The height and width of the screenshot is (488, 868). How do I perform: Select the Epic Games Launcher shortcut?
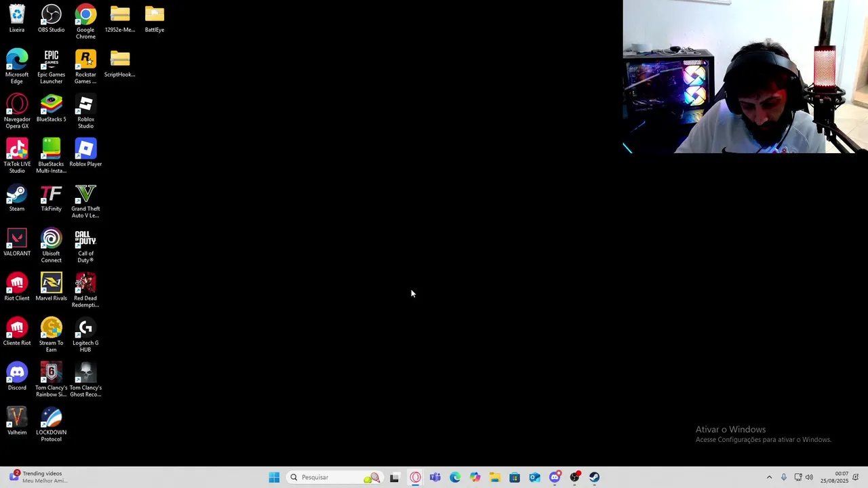(x=51, y=66)
